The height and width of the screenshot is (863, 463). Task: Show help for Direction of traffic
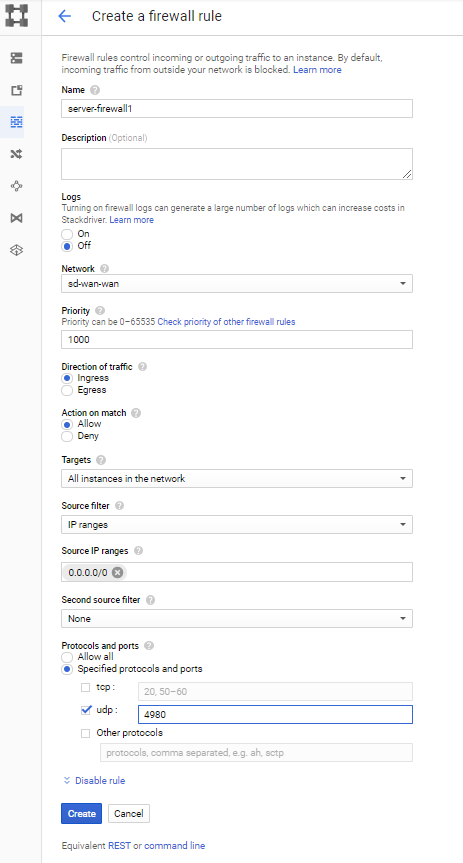142,367
